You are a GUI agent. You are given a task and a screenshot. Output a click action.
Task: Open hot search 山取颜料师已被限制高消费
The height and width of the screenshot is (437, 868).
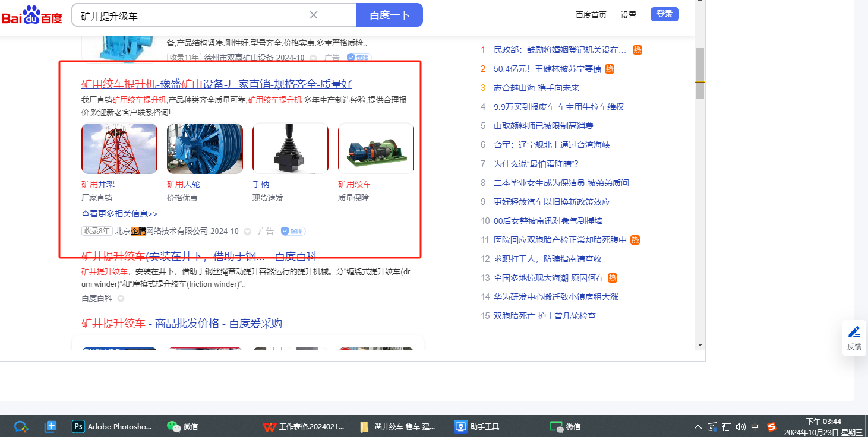pyautogui.click(x=544, y=126)
